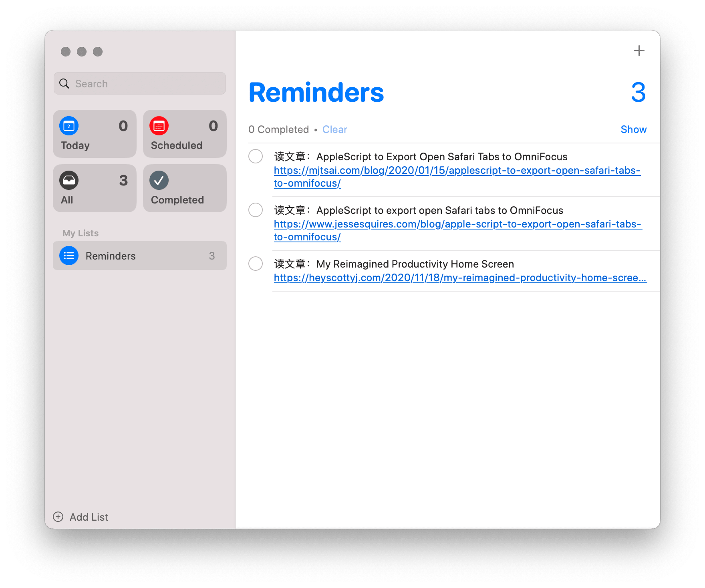This screenshot has width=705, height=588.
Task: Open the mjtsai.com blog link
Action: pyautogui.click(x=457, y=177)
